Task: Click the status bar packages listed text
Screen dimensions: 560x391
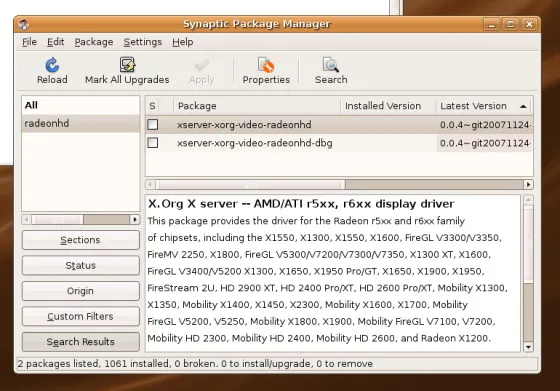Action: coord(195,364)
